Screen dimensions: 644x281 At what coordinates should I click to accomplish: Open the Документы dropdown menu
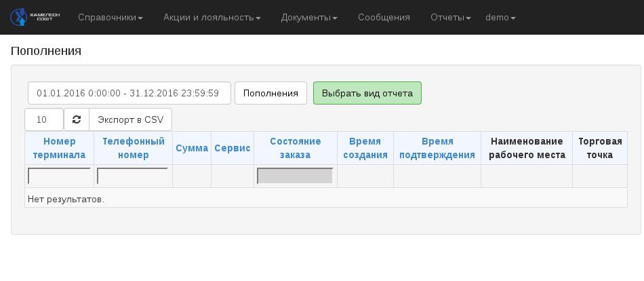coord(309,17)
